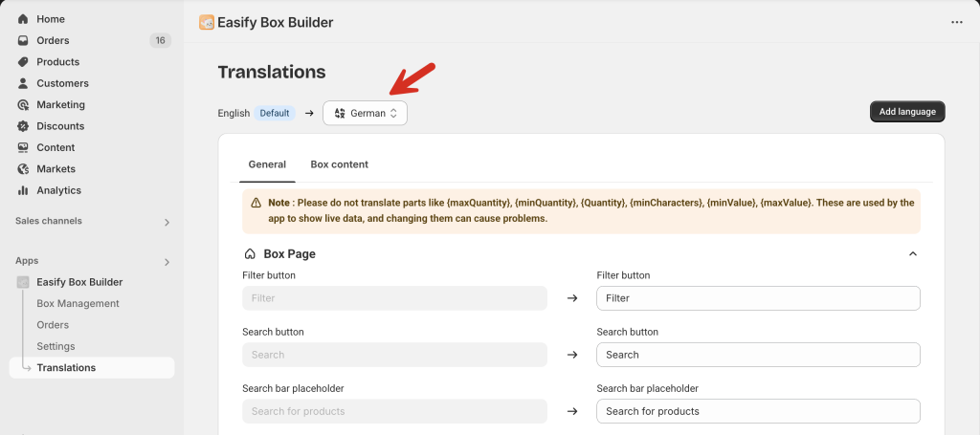
Task: Expand the Sales channels chevron
Action: click(167, 222)
